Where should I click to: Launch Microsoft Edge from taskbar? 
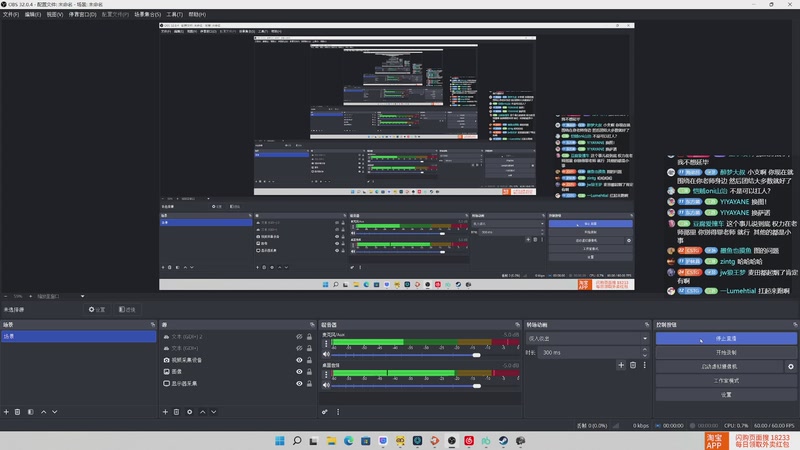(348, 440)
